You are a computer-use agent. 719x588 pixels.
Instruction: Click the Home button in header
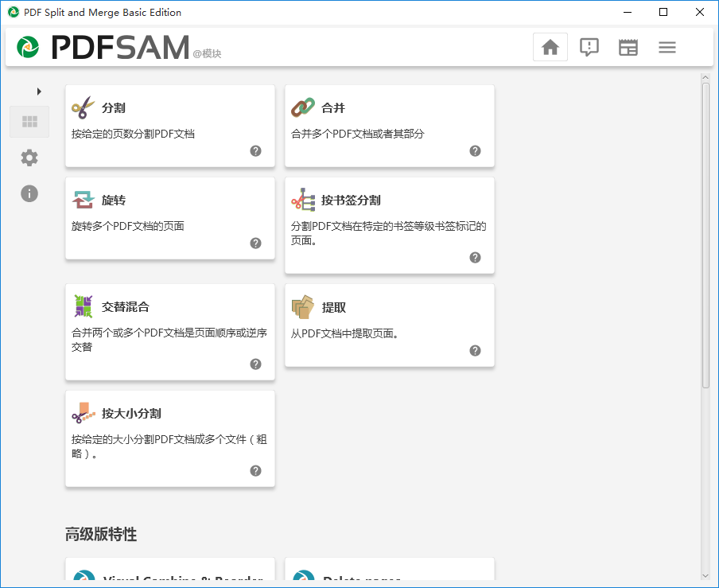pos(550,47)
